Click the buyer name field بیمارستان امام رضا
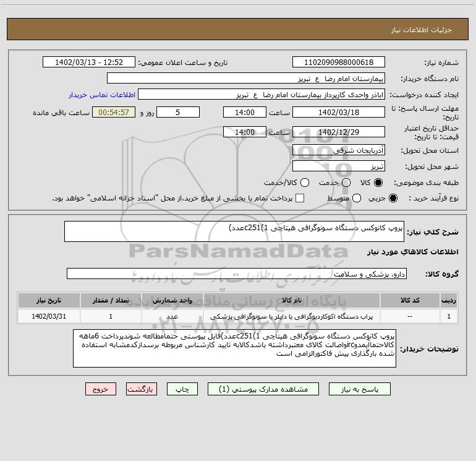Image resolution: width=476 pixels, height=461 pixels. 246,79
